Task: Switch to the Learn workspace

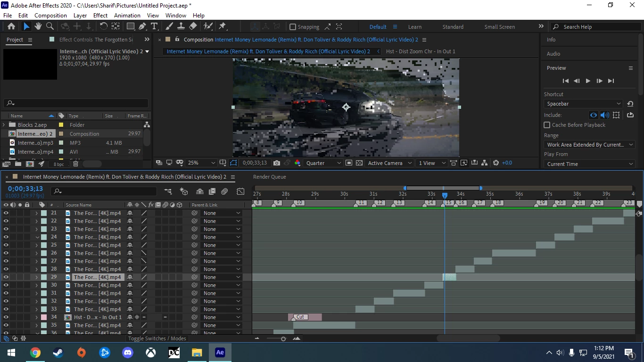Action: (415, 27)
